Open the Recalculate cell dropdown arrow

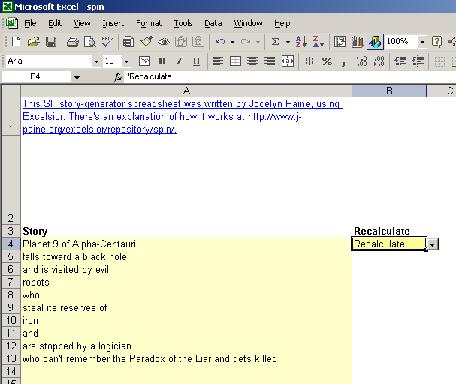pos(432,244)
